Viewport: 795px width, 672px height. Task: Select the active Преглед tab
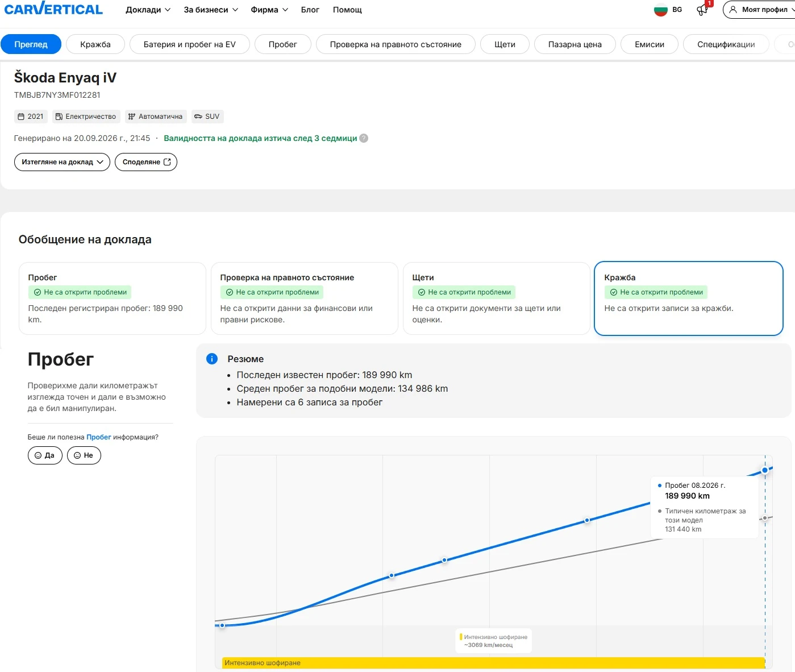click(x=31, y=44)
